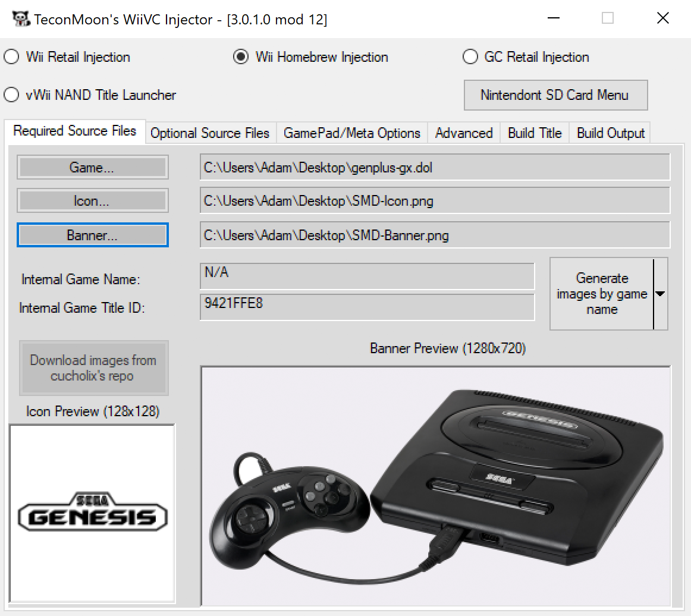The height and width of the screenshot is (616, 691).
Task: Click the SMD-Icon.png path field
Action: point(435,201)
